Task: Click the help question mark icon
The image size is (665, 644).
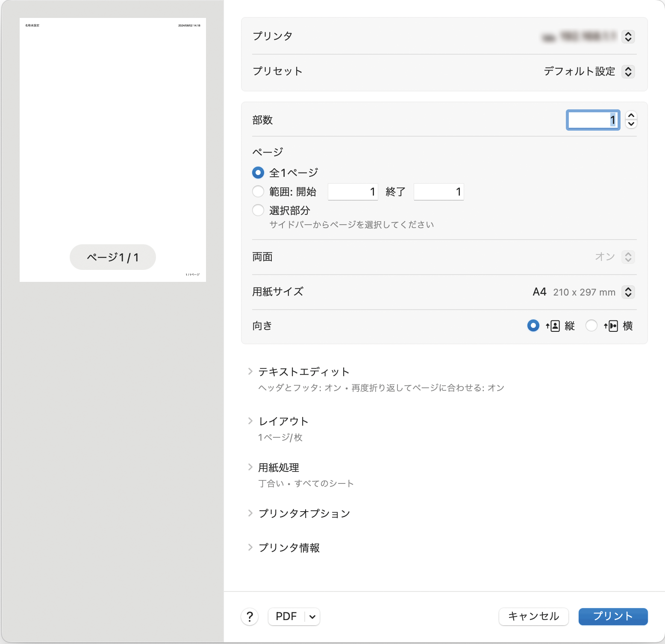Action: (x=250, y=616)
